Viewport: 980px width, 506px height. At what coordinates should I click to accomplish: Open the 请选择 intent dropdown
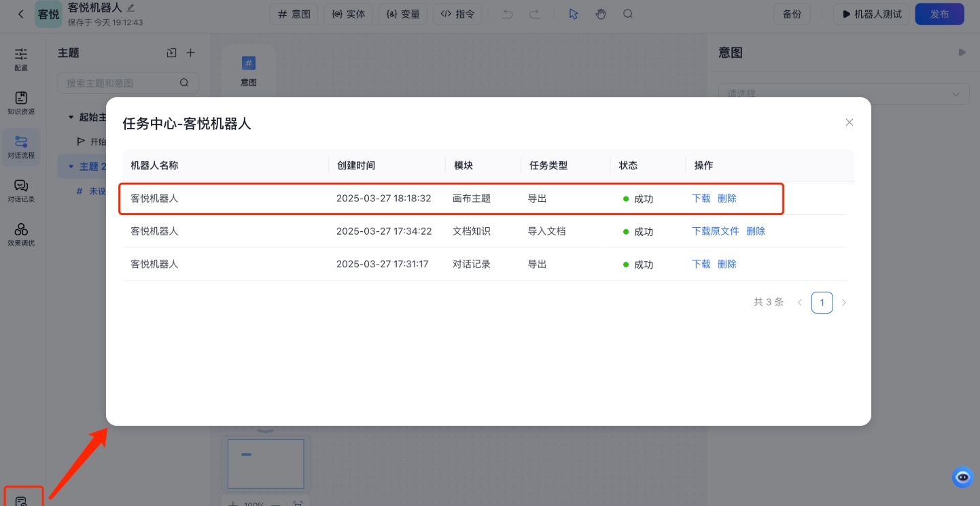point(843,93)
